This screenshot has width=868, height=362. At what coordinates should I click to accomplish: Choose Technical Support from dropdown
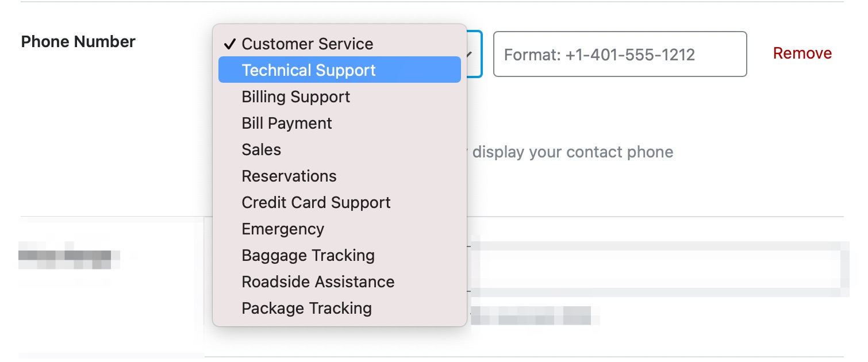339,70
